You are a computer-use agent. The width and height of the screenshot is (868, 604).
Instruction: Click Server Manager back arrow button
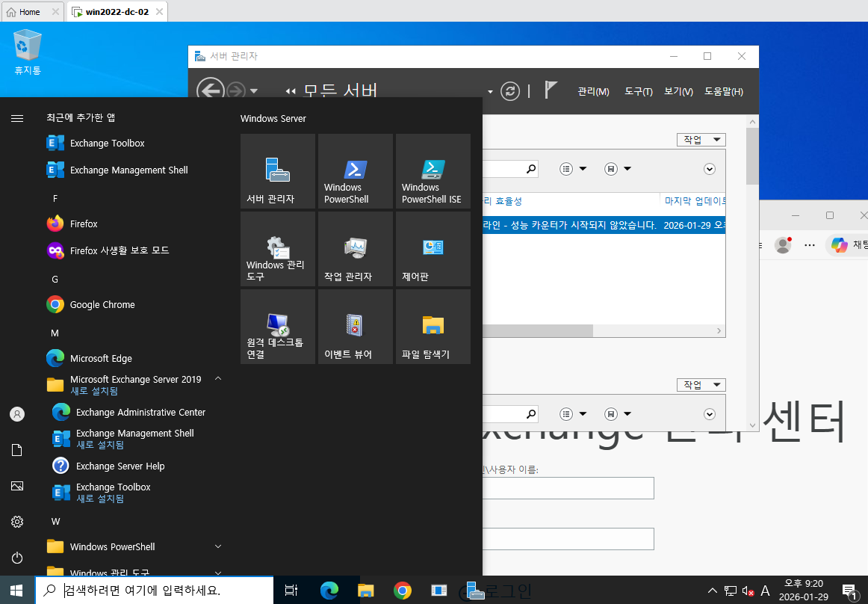coord(211,90)
